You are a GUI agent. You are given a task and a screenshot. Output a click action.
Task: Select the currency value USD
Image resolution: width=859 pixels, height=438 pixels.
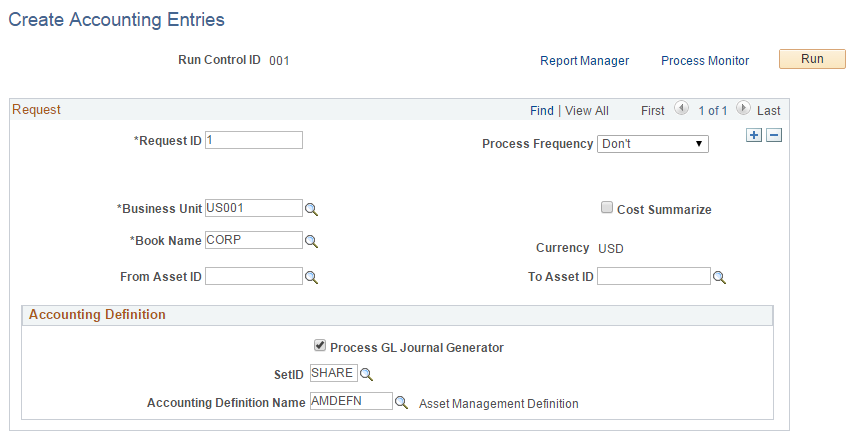pyautogui.click(x=611, y=249)
